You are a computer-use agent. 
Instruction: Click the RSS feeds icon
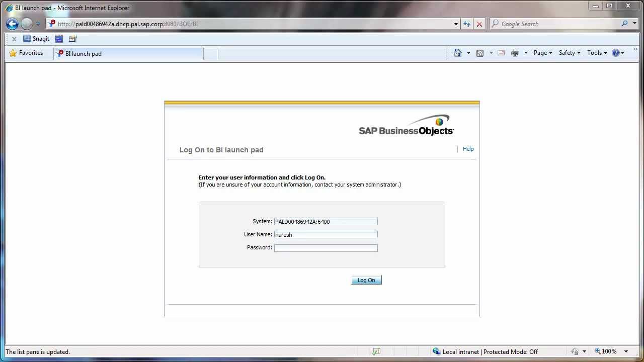click(x=480, y=53)
